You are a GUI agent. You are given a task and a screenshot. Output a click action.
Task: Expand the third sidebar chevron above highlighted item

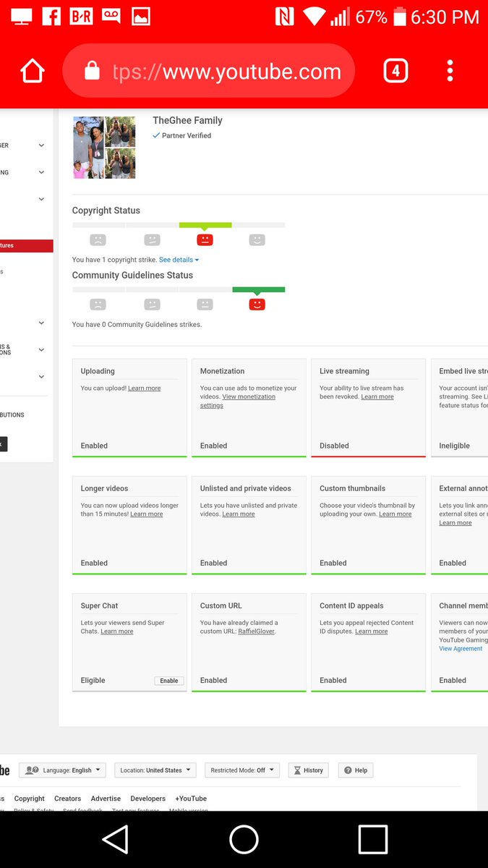(41, 199)
